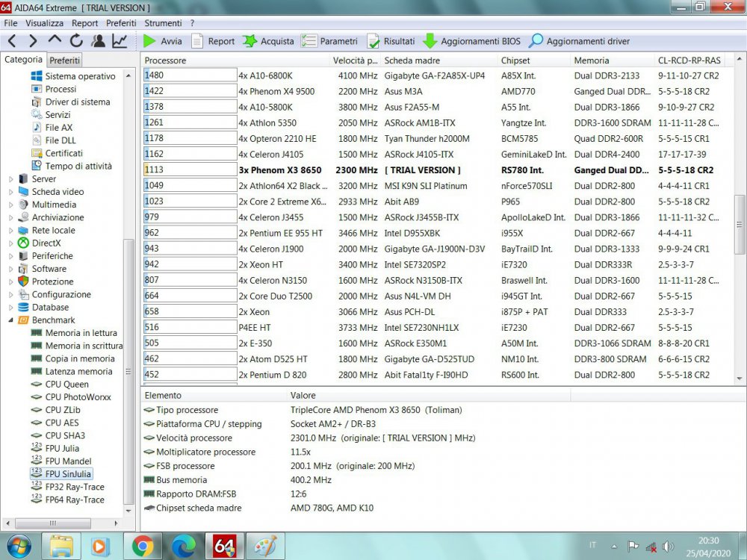Open Aggiornamenti driver magnifier icon
Image resolution: width=747 pixels, height=560 pixels.
pyautogui.click(x=536, y=41)
